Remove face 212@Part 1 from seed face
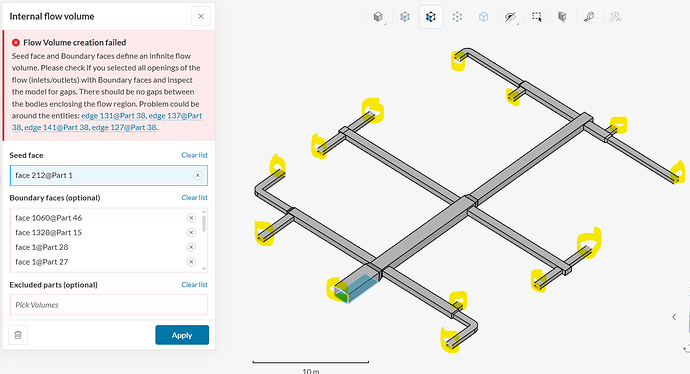Screen dimensions: 690x374 (198, 175)
